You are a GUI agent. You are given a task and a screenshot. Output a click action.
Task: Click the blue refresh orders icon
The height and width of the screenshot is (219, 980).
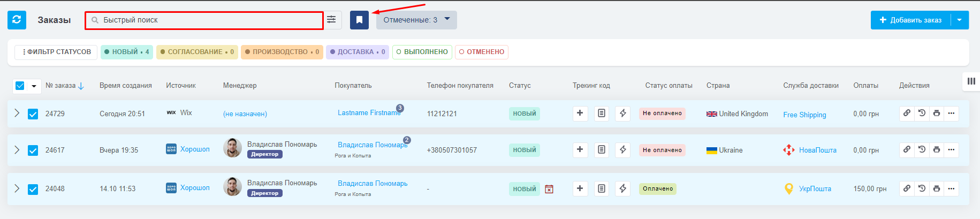click(17, 20)
